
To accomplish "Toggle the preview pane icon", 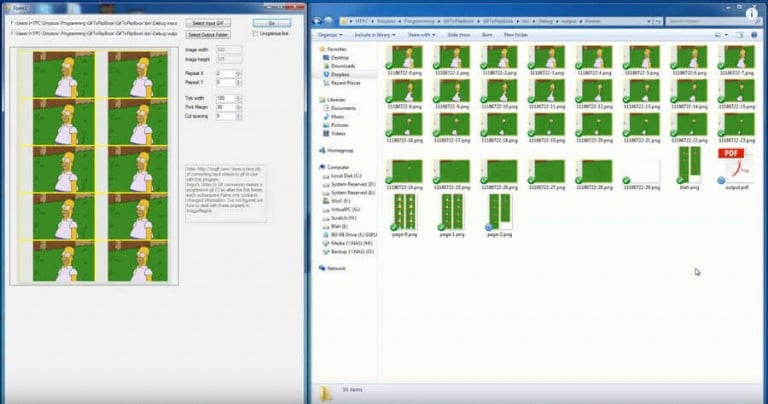I will pyautogui.click(x=740, y=35).
